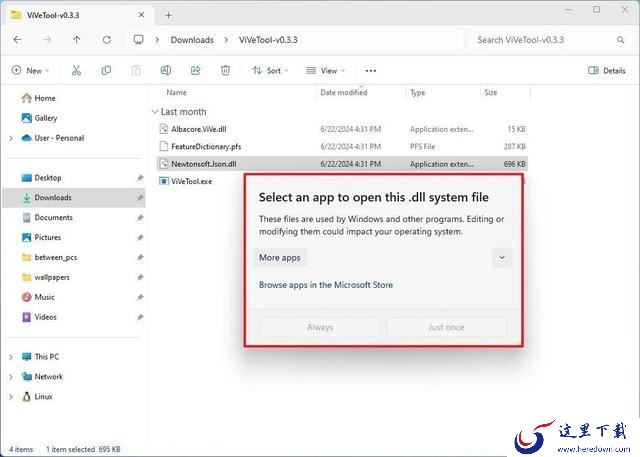Click Downloads in the address breadcrumb

tap(192, 40)
